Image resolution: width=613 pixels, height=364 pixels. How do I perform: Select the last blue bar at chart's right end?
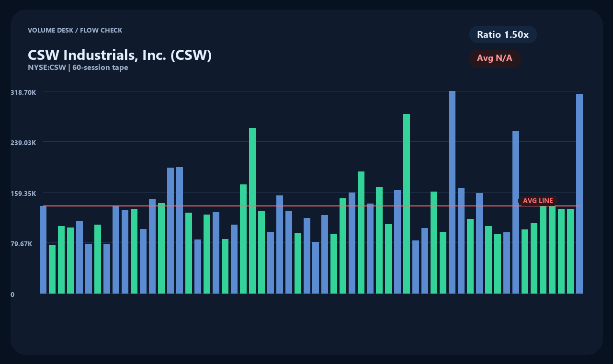(579, 193)
